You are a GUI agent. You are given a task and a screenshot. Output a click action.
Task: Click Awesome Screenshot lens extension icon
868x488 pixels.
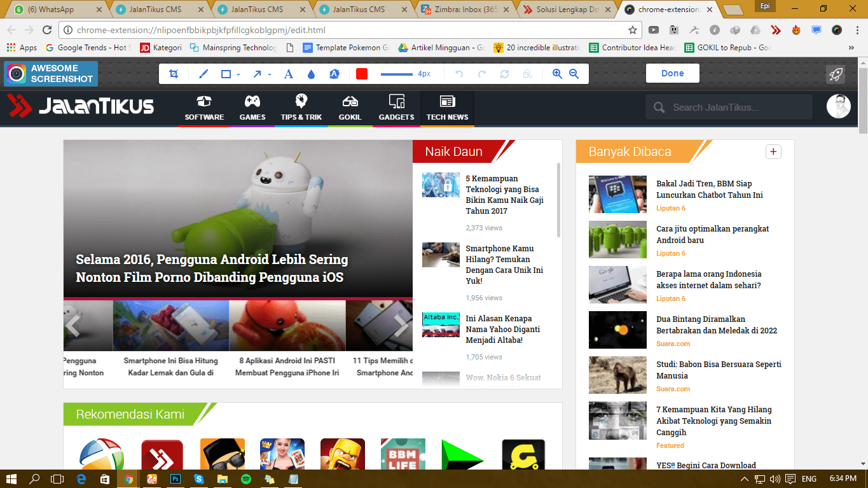[837, 30]
